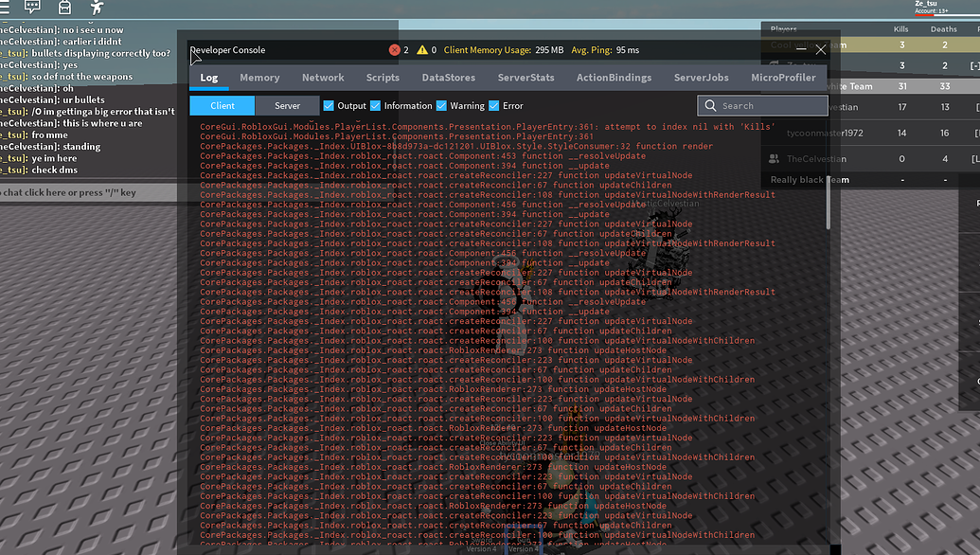Open the Network tab
Image resolution: width=980 pixels, height=555 pixels.
tap(323, 78)
